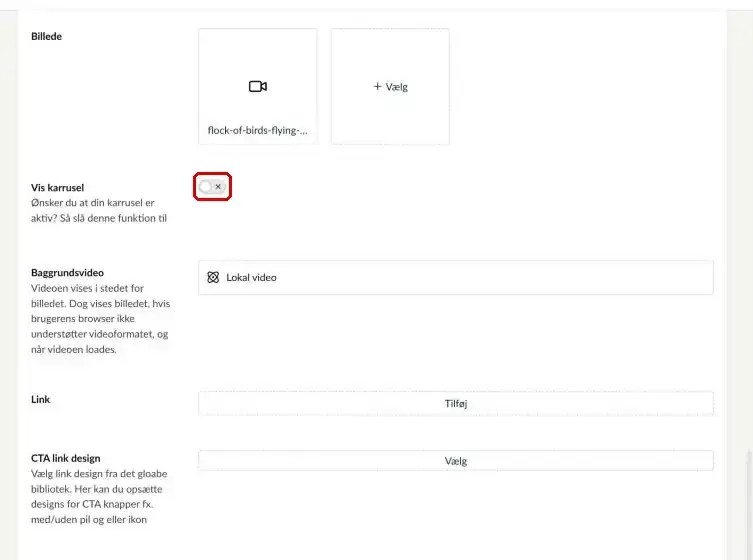Click the video camera icon in the media tile
Viewport: 753px width, 560px height.
click(258, 86)
